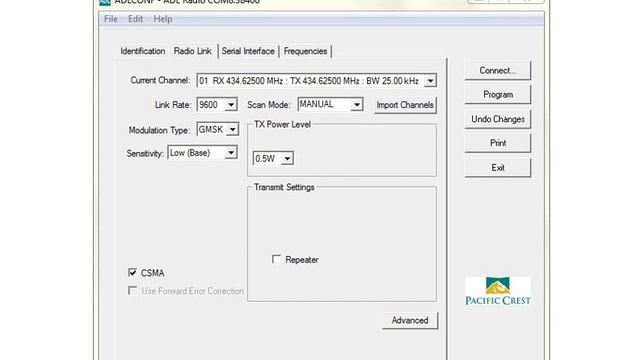Viewport: 640px width, 360px height.
Task: Toggle Use Forward Error Correction checkbox
Action: pos(132,291)
